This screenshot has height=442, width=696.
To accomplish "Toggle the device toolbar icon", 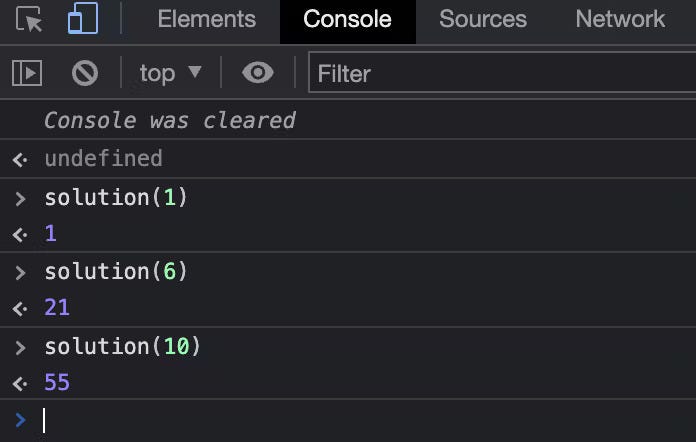I will click(x=83, y=18).
